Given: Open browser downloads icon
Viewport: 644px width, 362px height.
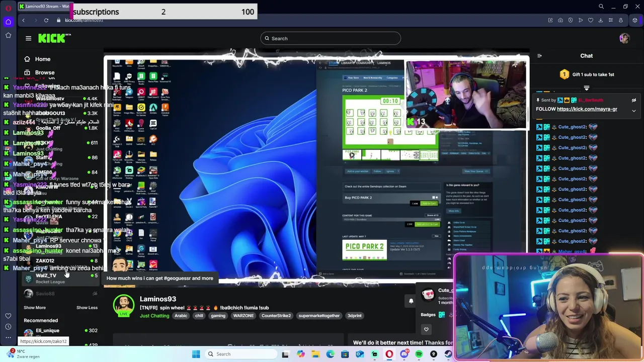Looking at the screenshot, I should click(600, 20).
